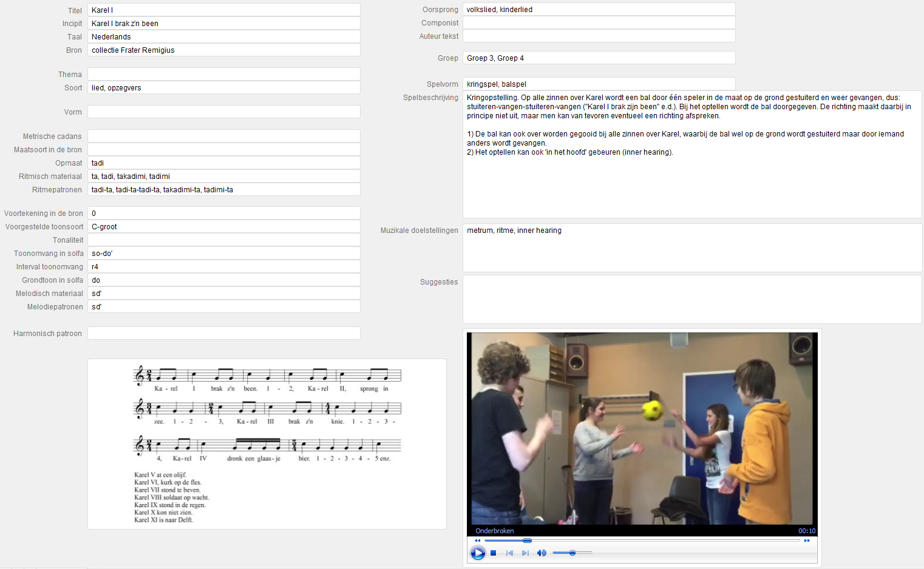Stop the video playback
This screenshot has height=569, width=924.
coord(494,553)
